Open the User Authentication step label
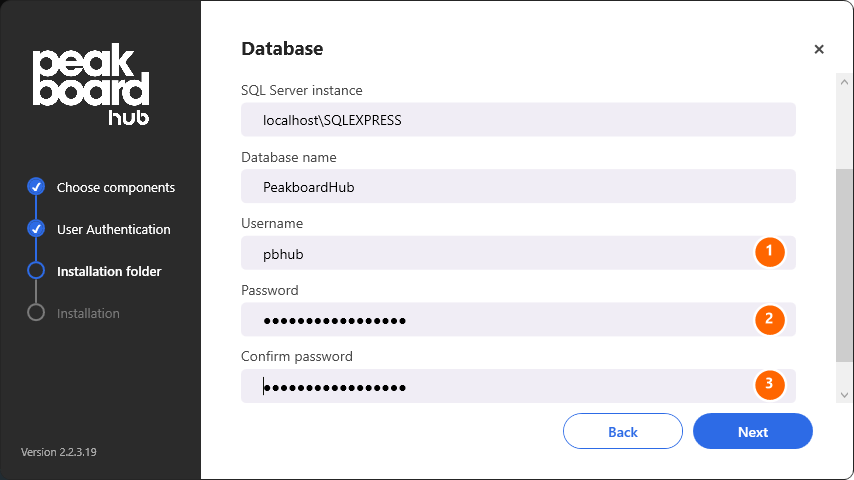 tap(114, 229)
